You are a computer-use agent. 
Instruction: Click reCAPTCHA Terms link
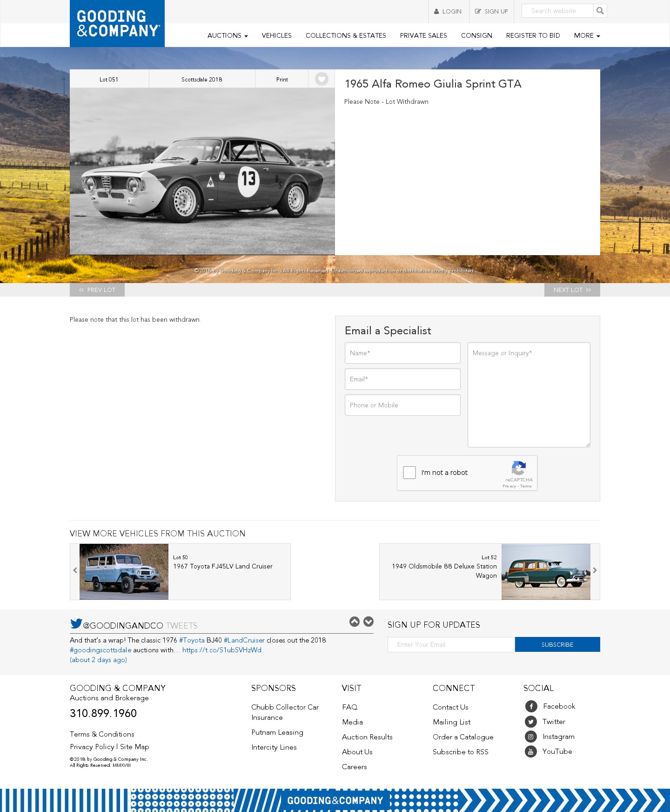[526, 486]
